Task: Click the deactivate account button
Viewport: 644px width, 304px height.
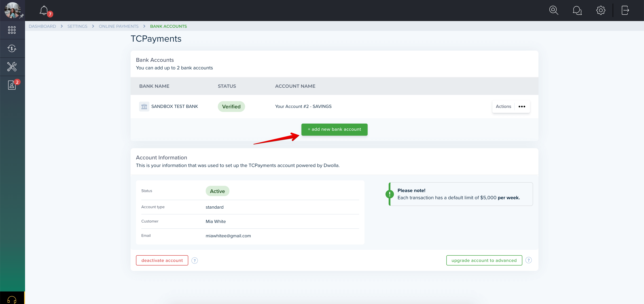Action: [x=162, y=261]
